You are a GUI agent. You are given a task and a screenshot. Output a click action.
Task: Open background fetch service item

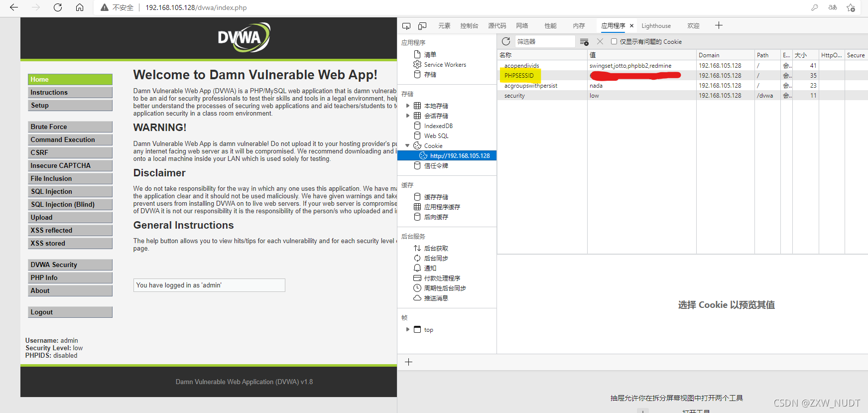(x=431, y=248)
